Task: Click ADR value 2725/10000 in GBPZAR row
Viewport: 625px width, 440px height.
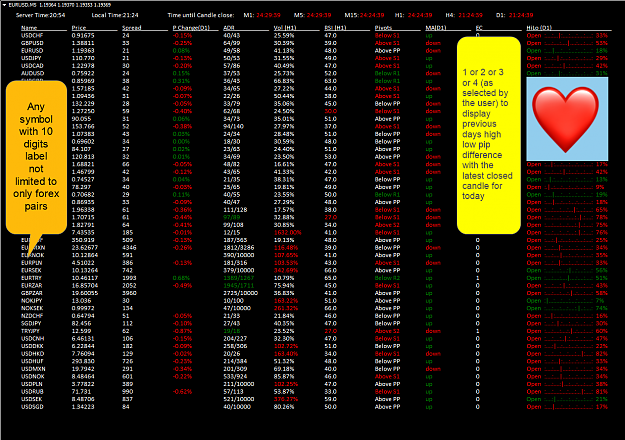Action: point(241,293)
